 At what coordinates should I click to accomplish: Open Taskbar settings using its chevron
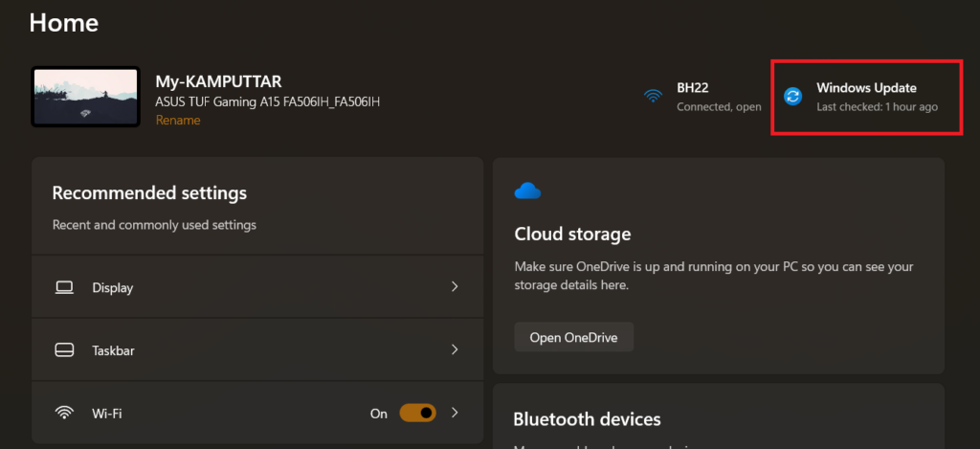click(455, 350)
